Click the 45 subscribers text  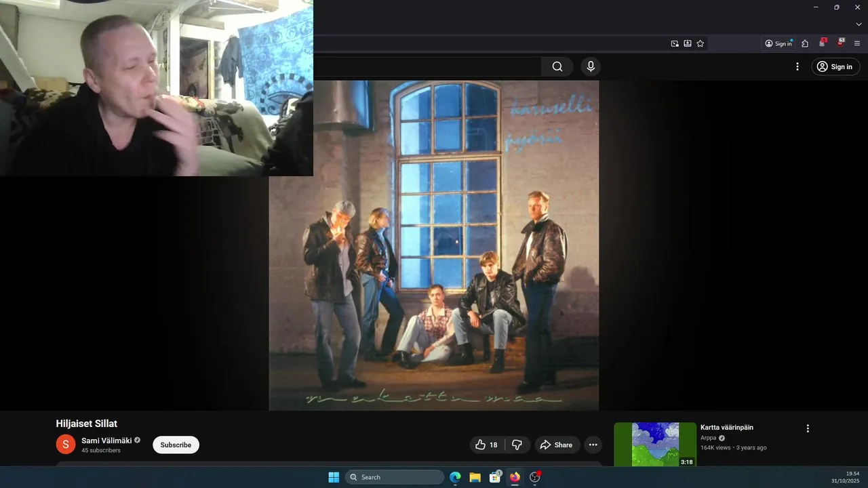101,451
